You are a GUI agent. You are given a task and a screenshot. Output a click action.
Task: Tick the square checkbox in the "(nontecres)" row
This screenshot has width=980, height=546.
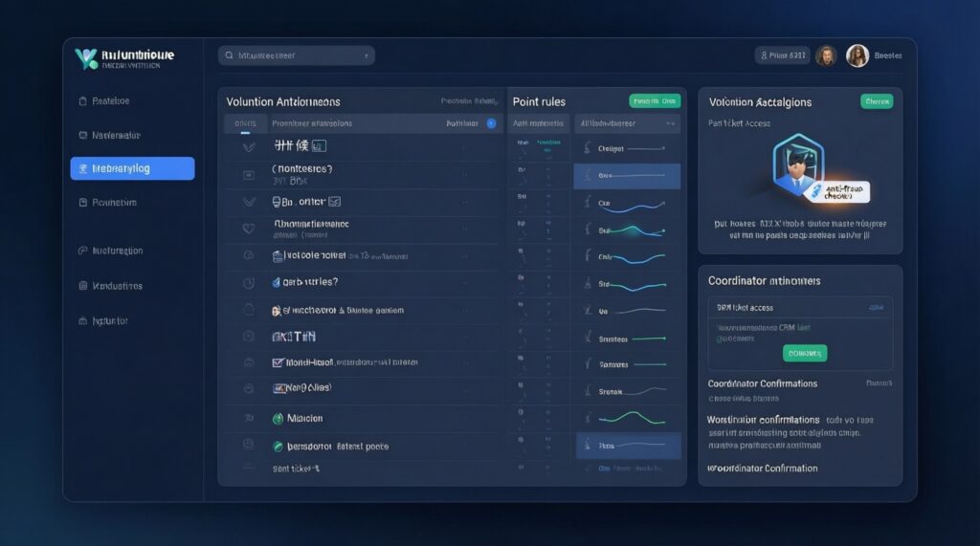[x=249, y=175]
